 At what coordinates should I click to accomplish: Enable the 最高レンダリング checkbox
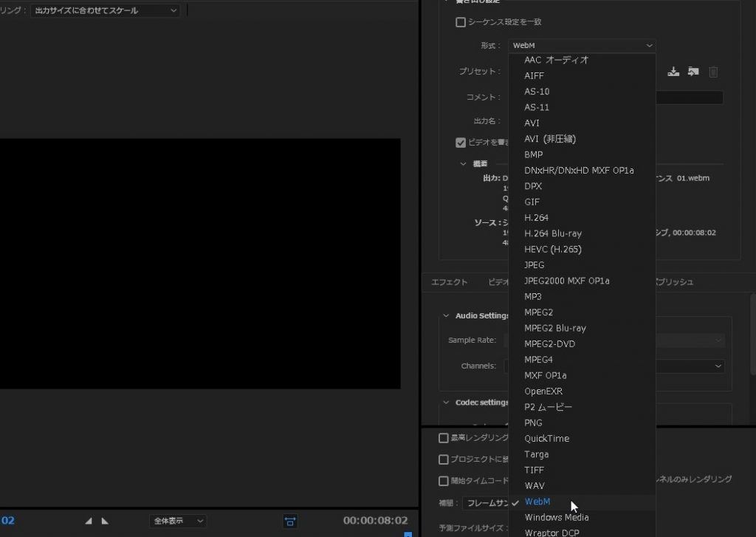443,437
